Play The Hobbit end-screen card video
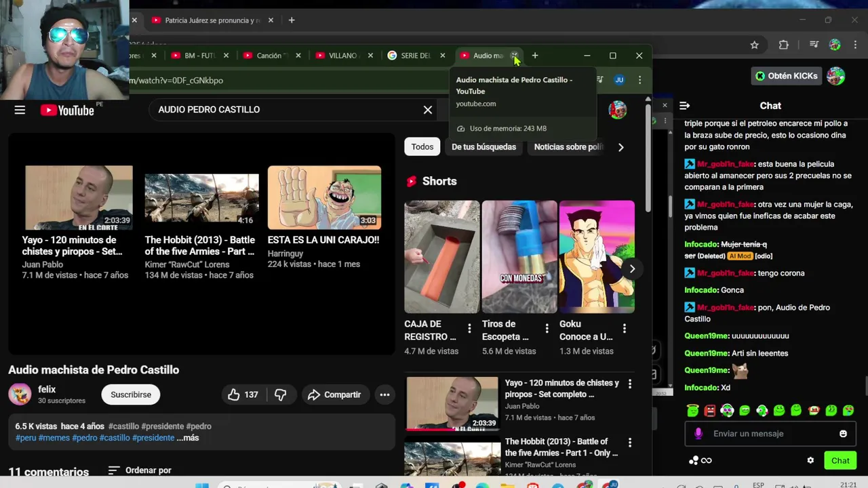The image size is (868, 488). click(201, 199)
